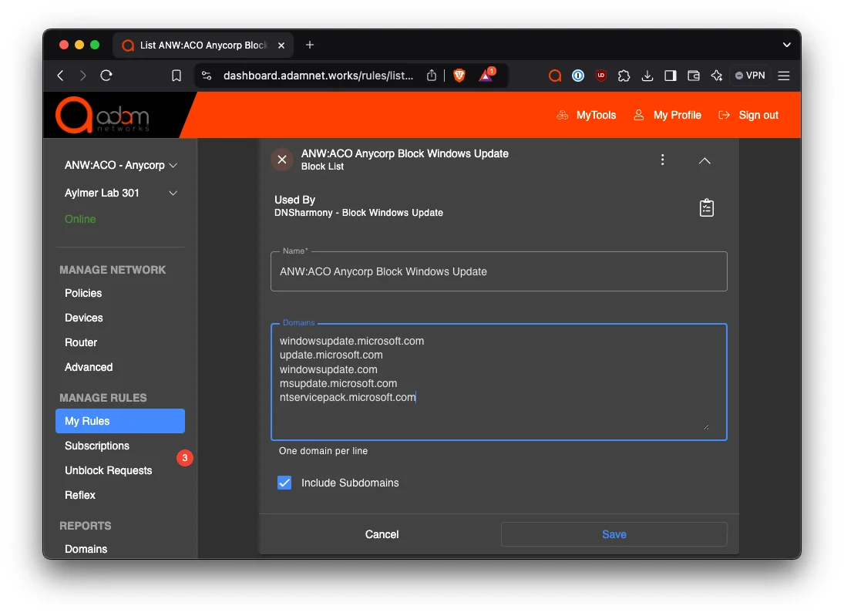Open My Profile in the header
Screen dimensions: 844x616
[x=667, y=115]
